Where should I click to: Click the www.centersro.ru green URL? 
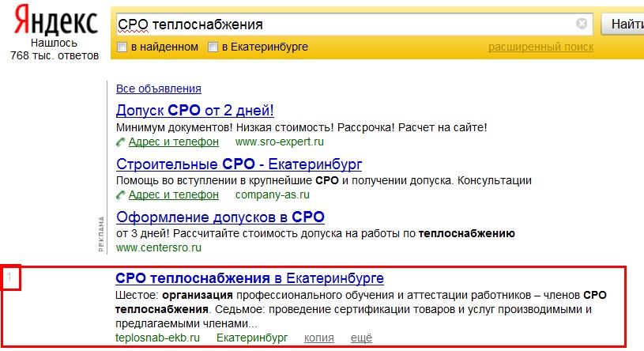pos(159,247)
